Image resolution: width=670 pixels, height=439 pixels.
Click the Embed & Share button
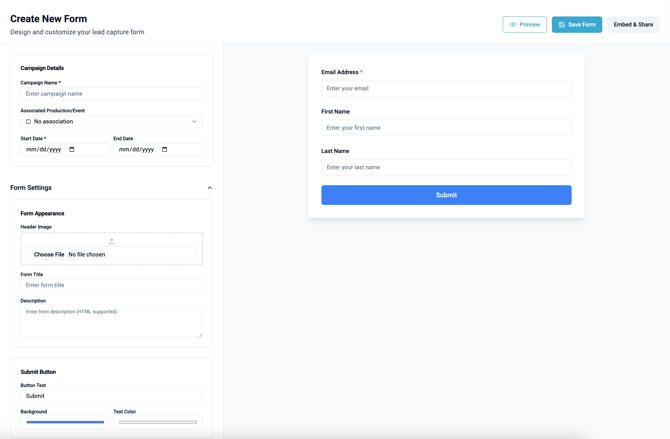pos(633,25)
